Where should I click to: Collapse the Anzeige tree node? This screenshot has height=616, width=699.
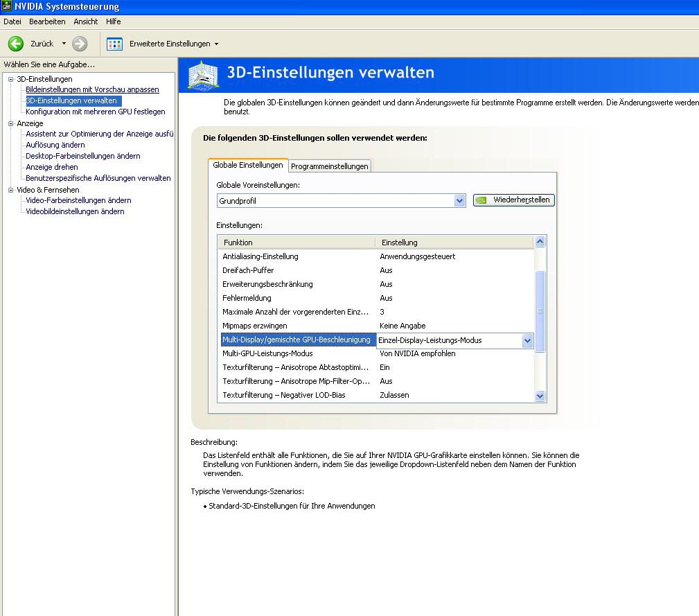pos(10,123)
